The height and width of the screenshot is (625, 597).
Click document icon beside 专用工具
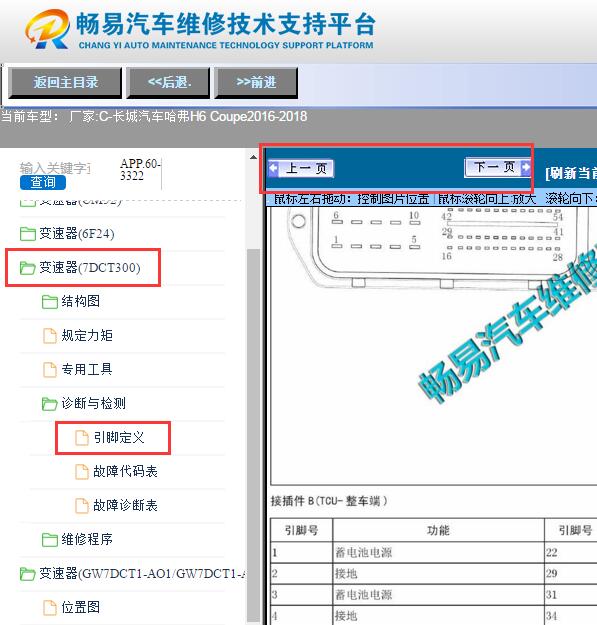click(50, 369)
